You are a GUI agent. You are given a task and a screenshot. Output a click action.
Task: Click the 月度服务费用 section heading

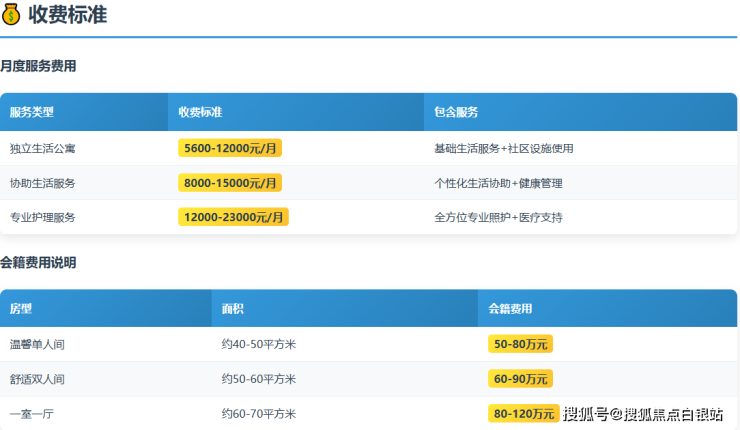coord(38,66)
